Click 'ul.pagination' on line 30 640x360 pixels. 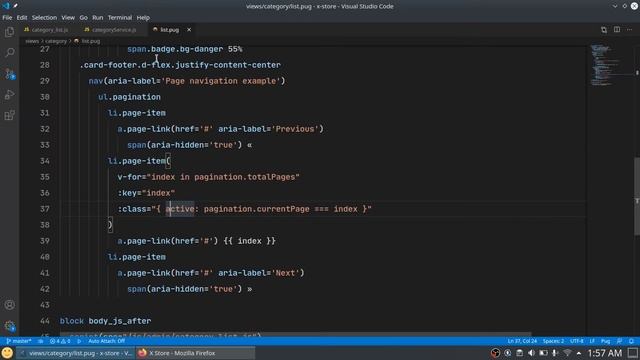coord(129,97)
